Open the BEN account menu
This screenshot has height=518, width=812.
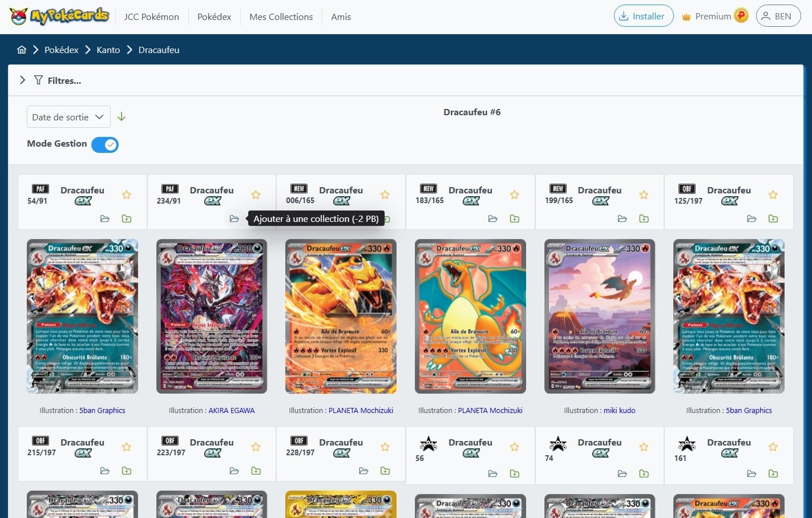point(778,16)
